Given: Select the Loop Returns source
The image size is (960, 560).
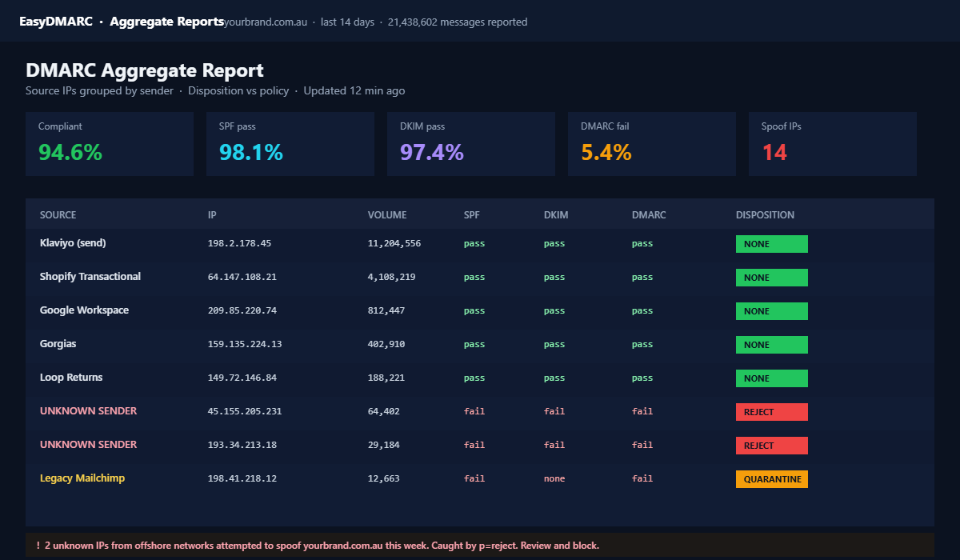Looking at the screenshot, I should click(x=71, y=378).
